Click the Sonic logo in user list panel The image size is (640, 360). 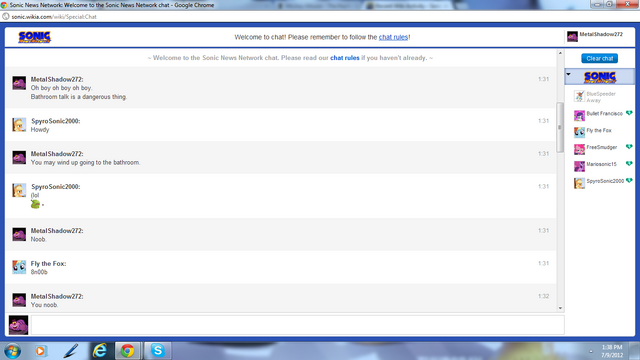pyautogui.click(x=600, y=77)
